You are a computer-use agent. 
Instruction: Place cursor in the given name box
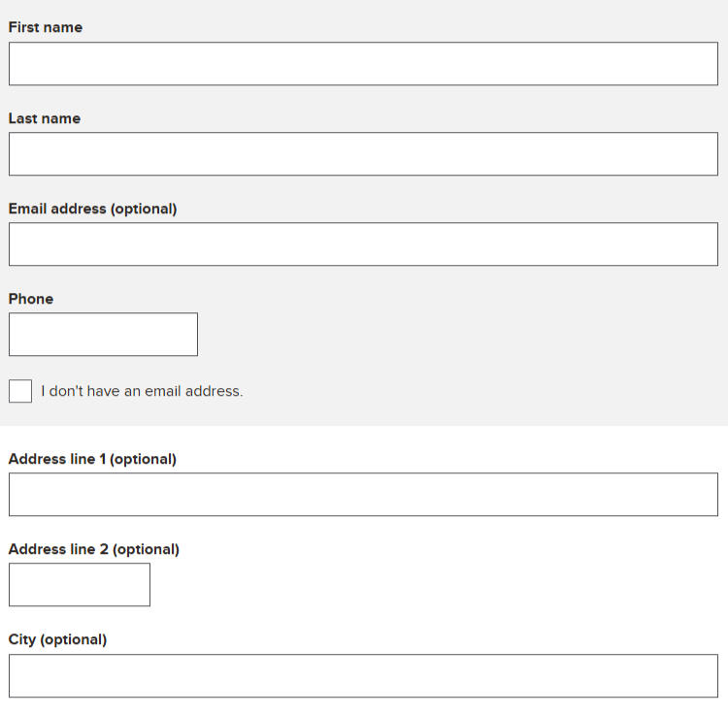point(363,64)
